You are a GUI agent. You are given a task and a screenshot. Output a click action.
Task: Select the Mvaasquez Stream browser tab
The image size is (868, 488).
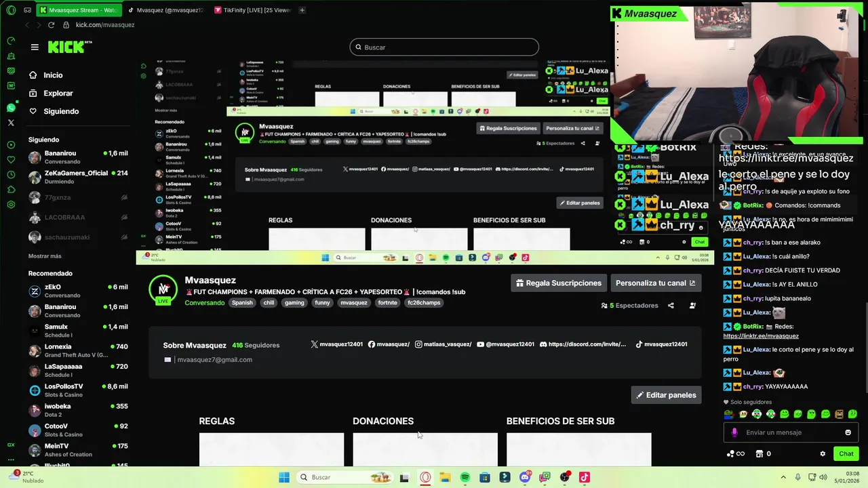(x=78, y=10)
